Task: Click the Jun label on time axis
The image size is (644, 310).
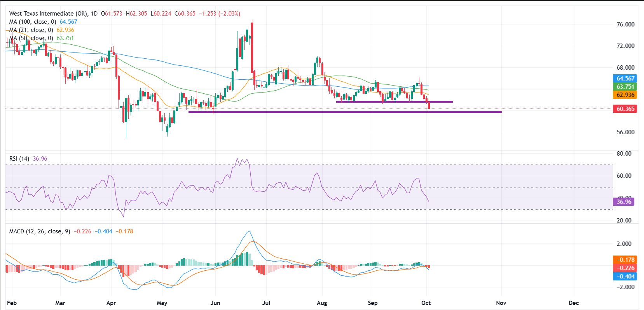Action: coord(215,303)
